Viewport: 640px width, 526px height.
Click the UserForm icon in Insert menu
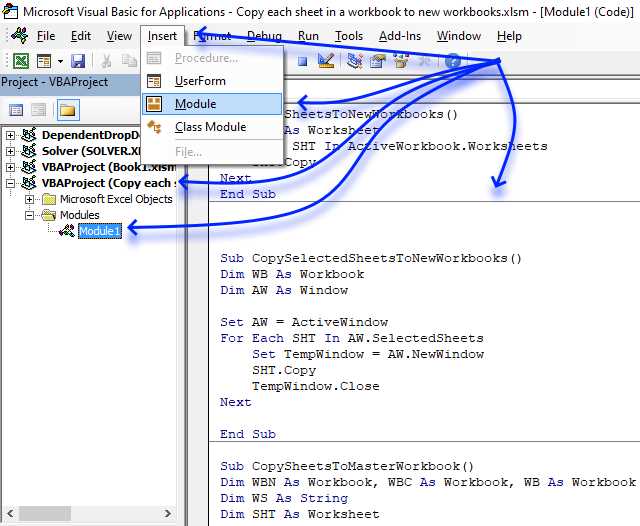(154, 81)
